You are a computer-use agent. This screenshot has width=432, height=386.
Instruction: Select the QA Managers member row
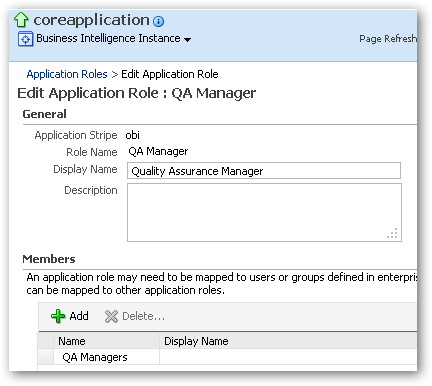(x=227, y=357)
